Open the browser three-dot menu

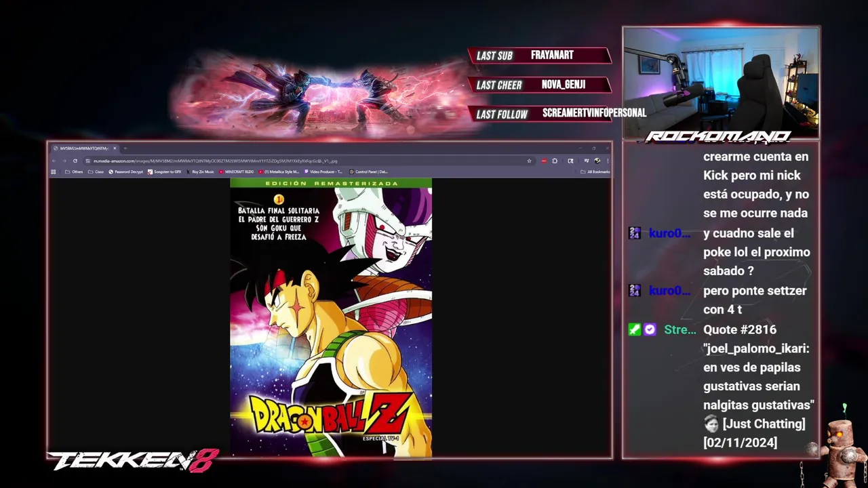click(x=608, y=161)
